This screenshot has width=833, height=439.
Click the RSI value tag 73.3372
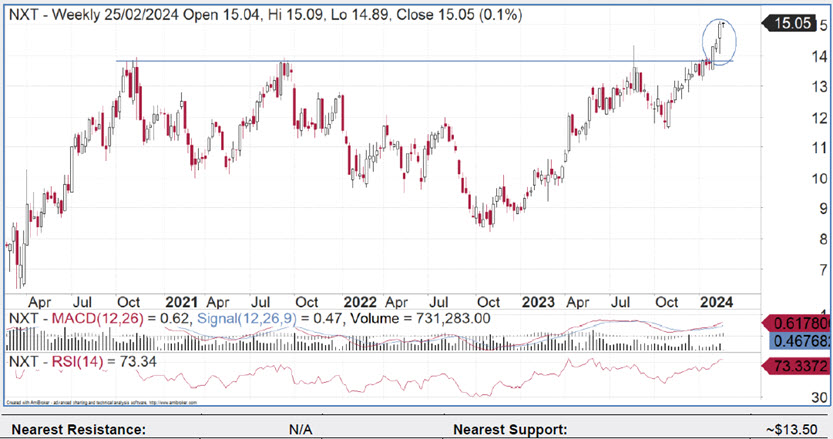tap(797, 366)
